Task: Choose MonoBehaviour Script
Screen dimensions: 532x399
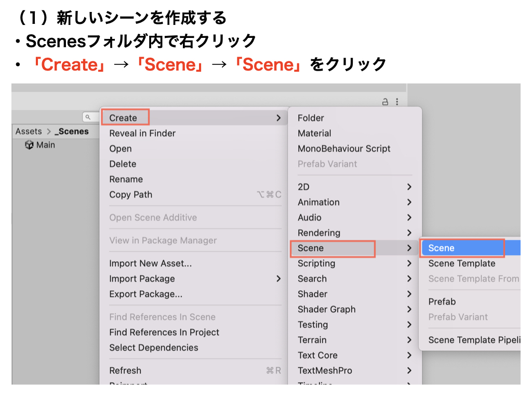Action: (x=344, y=149)
